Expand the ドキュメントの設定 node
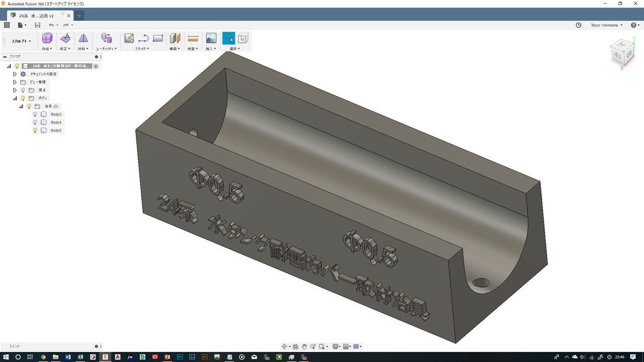This screenshot has height=362, width=644. click(x=15, y=74)
